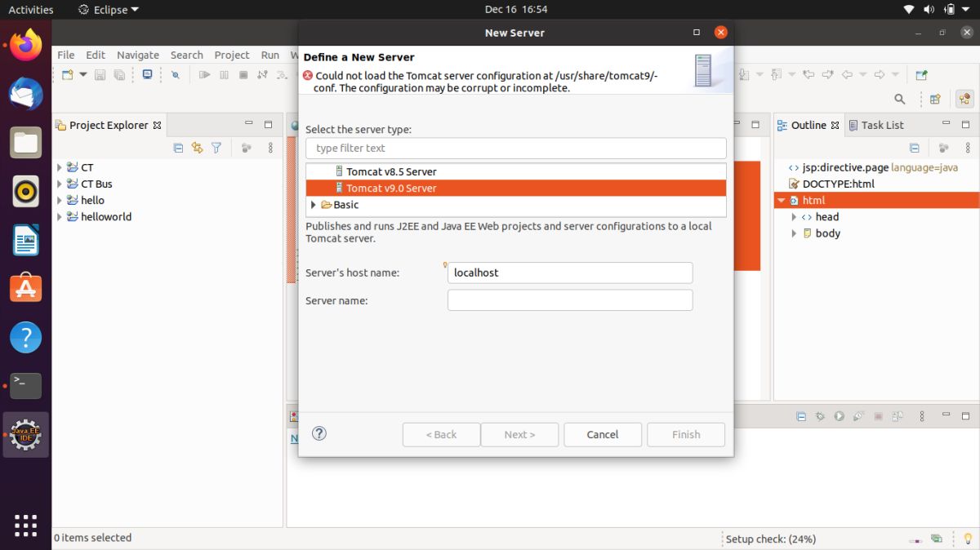Viewport: 980px width, 550px height.
Task: Click the Next > button
Action: coord(519,434)
